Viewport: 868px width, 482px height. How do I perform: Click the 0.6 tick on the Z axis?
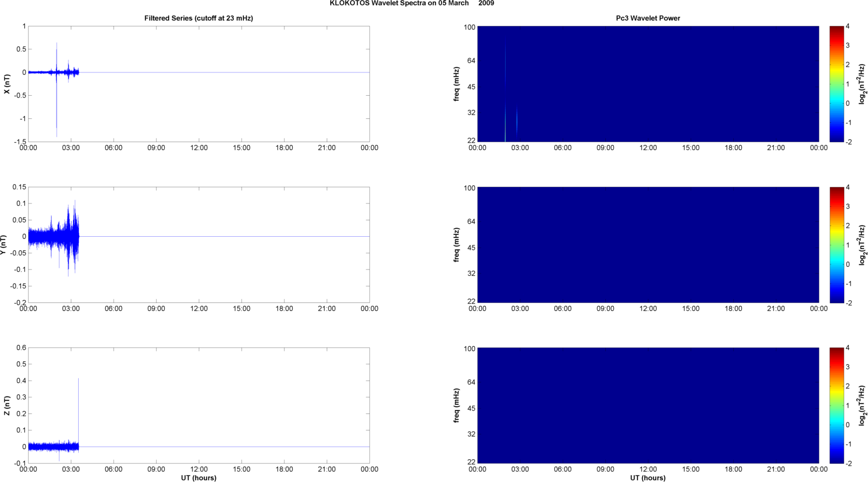click(21, 348)
